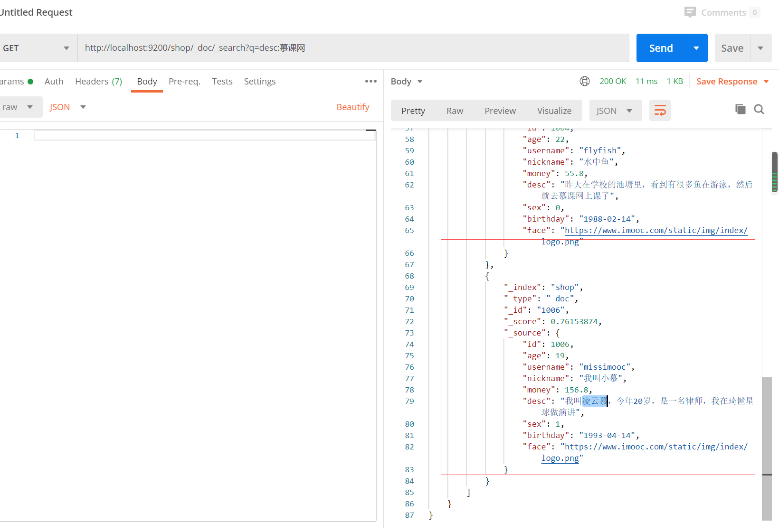This screenshot has width=779, height=532.
Task: Click the Untitled Request title
Action: point(36,12)
